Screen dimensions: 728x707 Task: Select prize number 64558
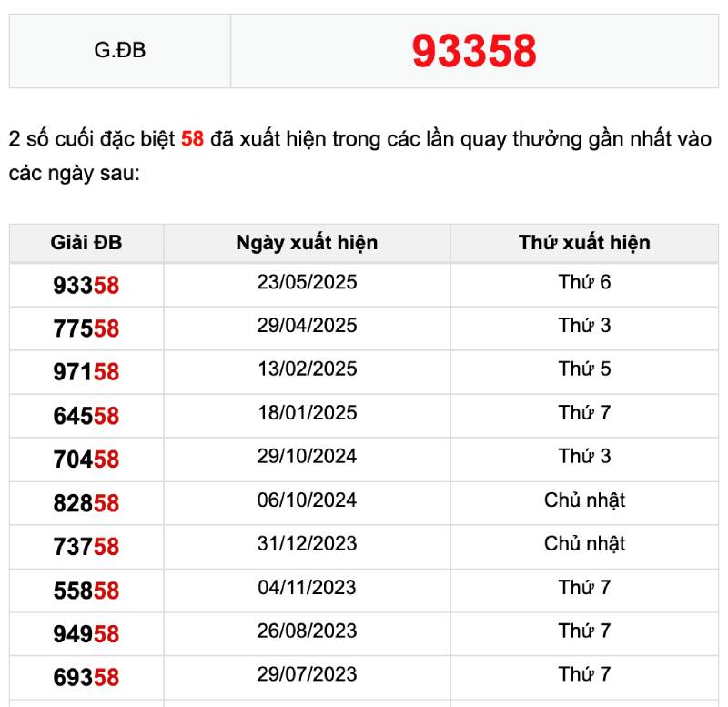tap(86, 417)
